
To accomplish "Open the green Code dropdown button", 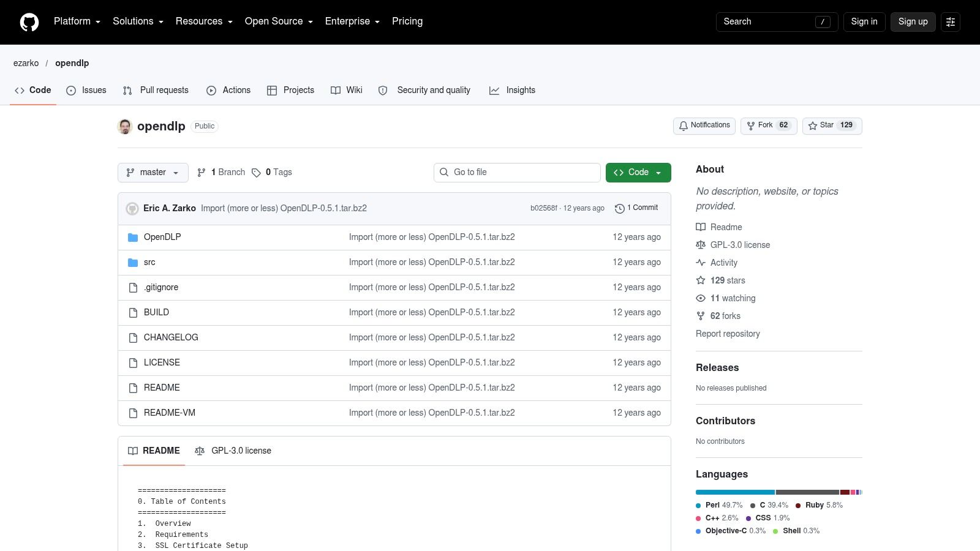I will pos(638,173).
